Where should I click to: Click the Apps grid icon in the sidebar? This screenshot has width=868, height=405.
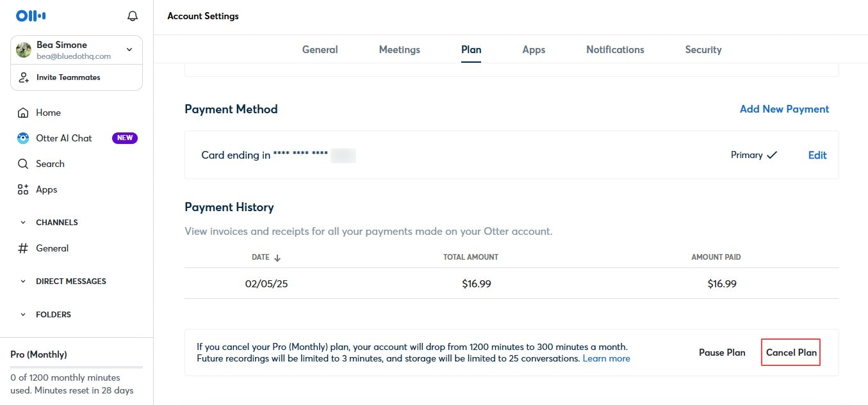point(23,189)
